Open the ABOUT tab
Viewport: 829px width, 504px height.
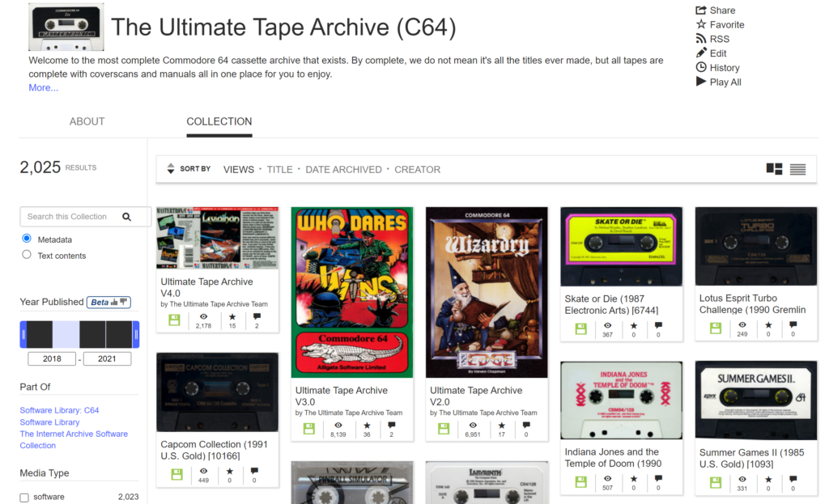pos(87,121)
